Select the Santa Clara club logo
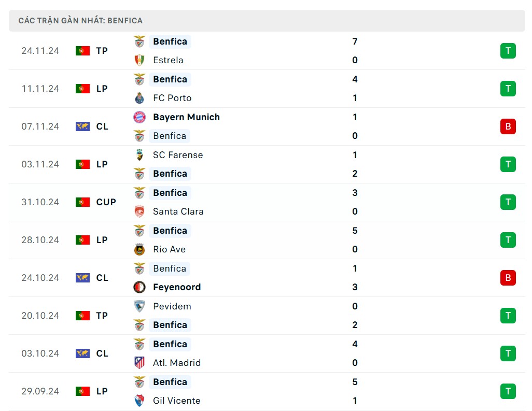The width and height of the screenshot is (532, 411). 139,211
